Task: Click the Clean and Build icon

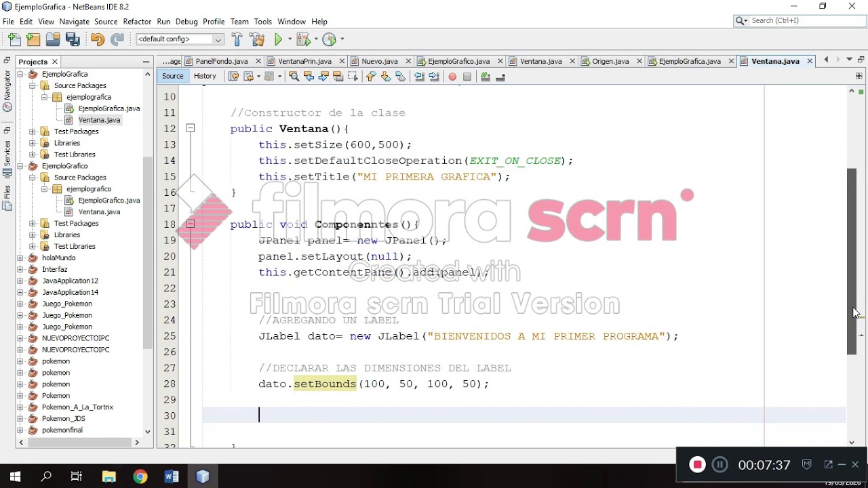Action: point(257,39)
